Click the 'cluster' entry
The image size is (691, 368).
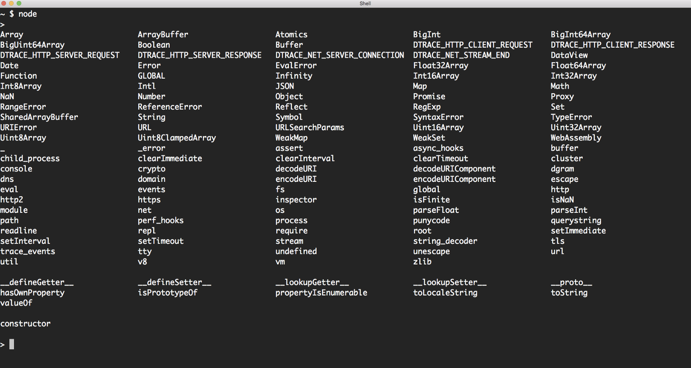tap(567, 159)
